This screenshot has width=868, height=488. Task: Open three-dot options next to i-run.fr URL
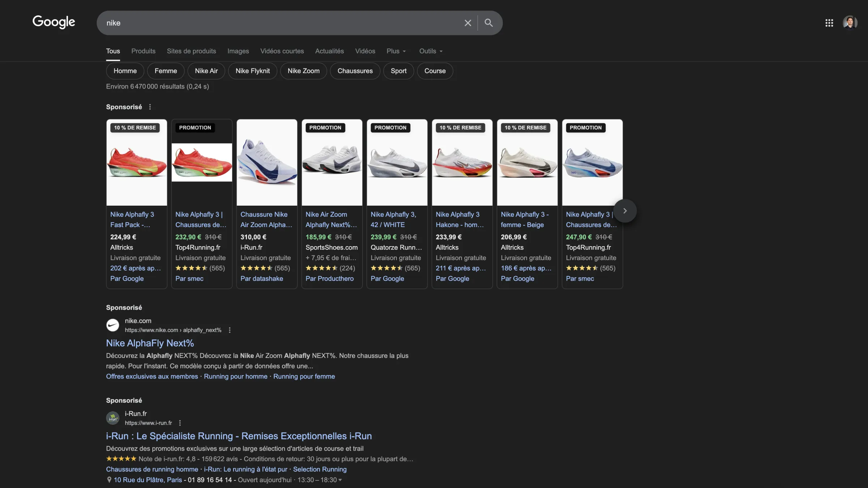tap(180, 423)
